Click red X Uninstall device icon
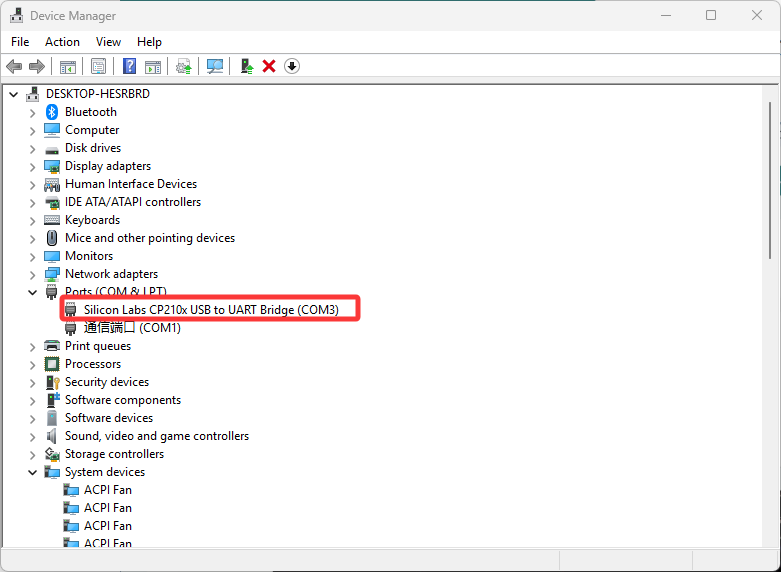Image resolution: width=781 pixels, height=572 pixels. (269, 66)
